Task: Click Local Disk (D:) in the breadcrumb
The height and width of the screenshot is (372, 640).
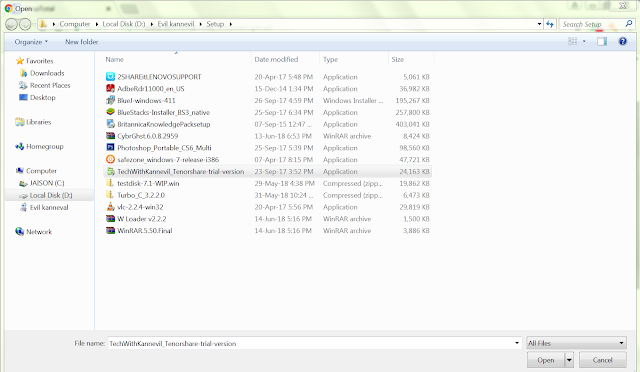Action: coord(124,24)
